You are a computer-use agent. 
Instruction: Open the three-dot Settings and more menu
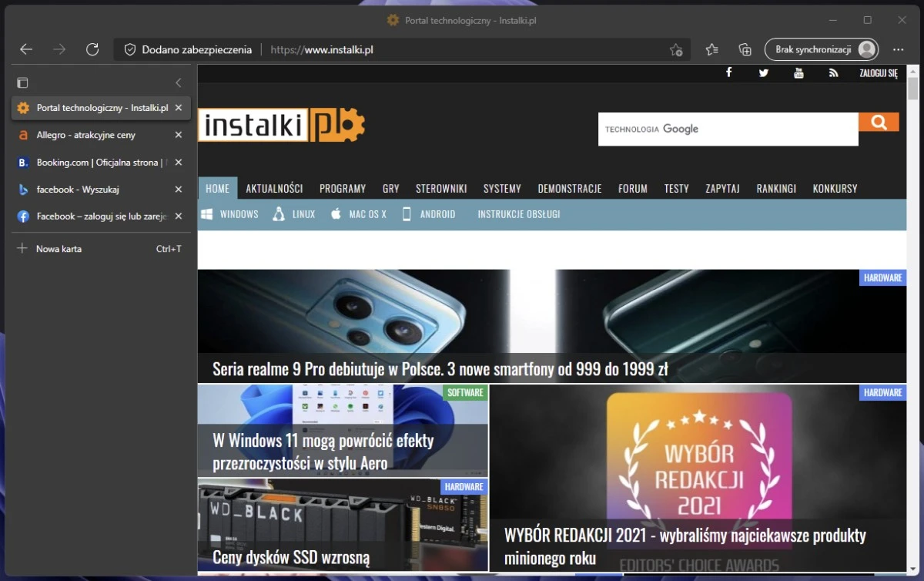pyautogui.click(x=898, y=49)
